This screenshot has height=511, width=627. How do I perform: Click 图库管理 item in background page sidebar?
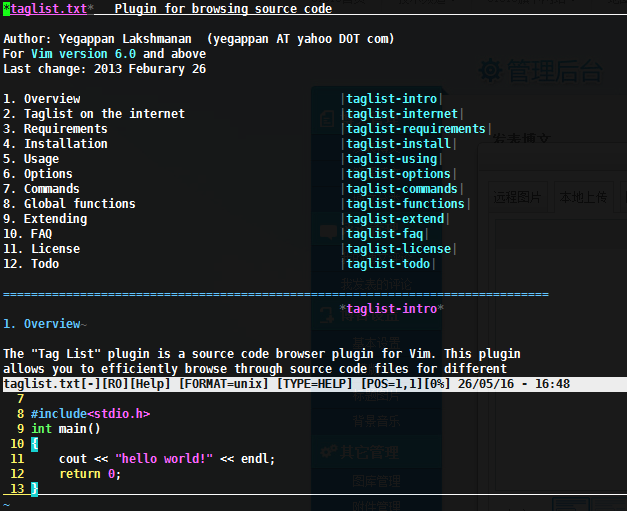376,481
